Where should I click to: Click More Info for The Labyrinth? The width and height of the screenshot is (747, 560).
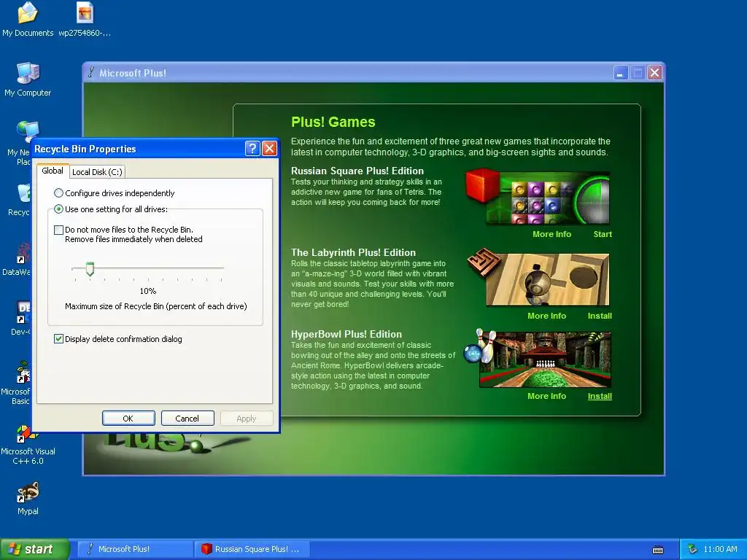click(546, 316)
